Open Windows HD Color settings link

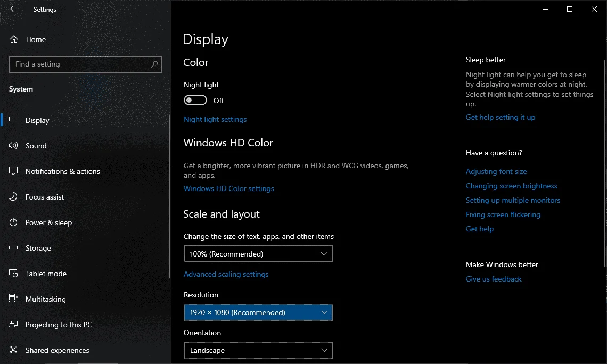tap(229, 188)
